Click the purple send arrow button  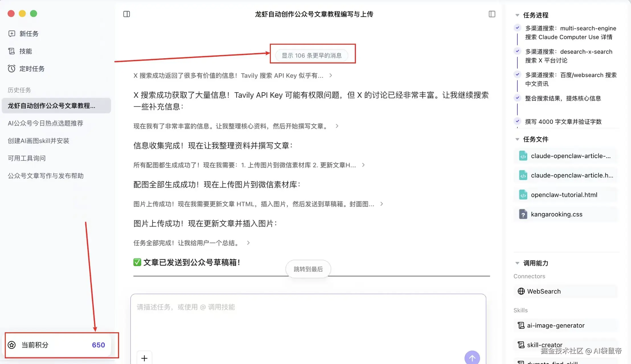point(472,357)
